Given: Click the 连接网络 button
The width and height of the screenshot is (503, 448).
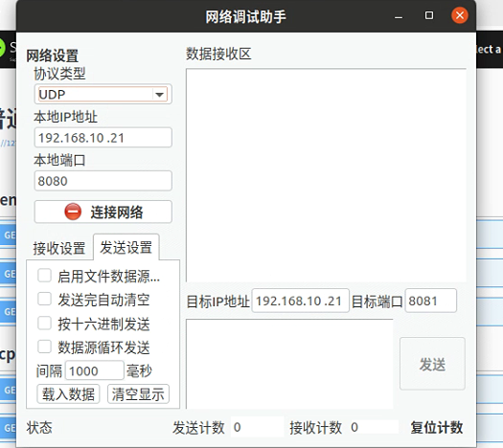Looking at the screenshot, I should pyautogui.click(x=103, y=212).
